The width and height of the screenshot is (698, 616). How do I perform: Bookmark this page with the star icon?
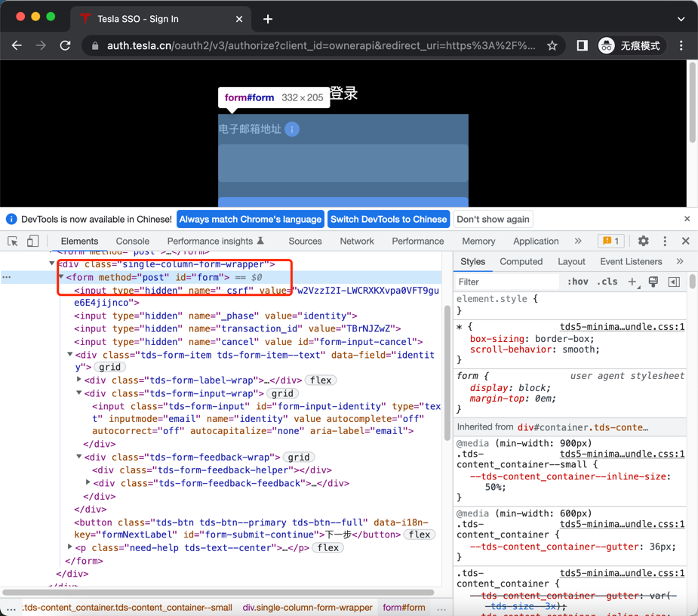552,45
